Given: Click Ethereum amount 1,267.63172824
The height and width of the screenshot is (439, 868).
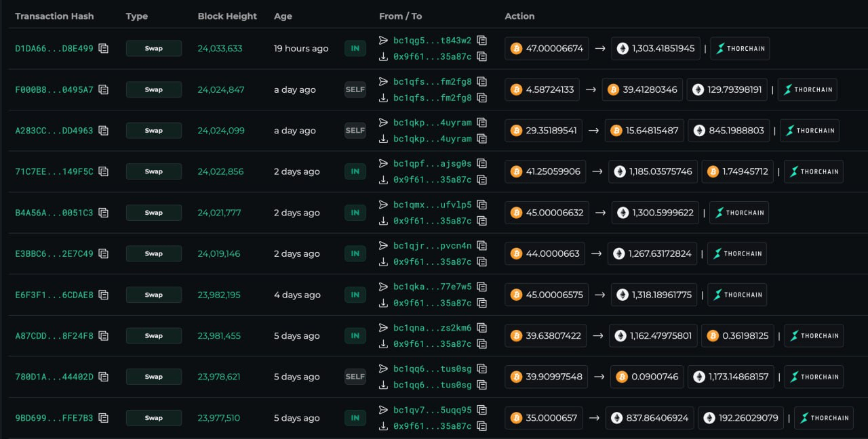Looking at the screenshot, I should [x=652, y=253].
